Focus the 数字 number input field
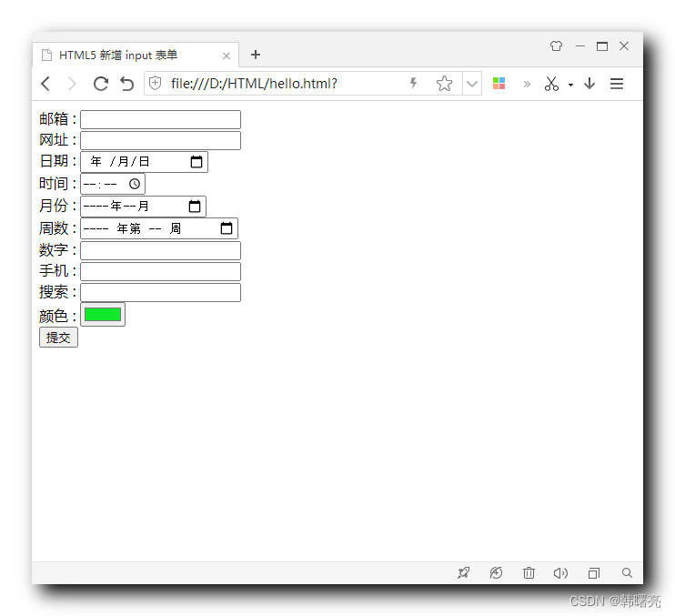This screenshot has height=616, width=675. click(x=161, y=251)
